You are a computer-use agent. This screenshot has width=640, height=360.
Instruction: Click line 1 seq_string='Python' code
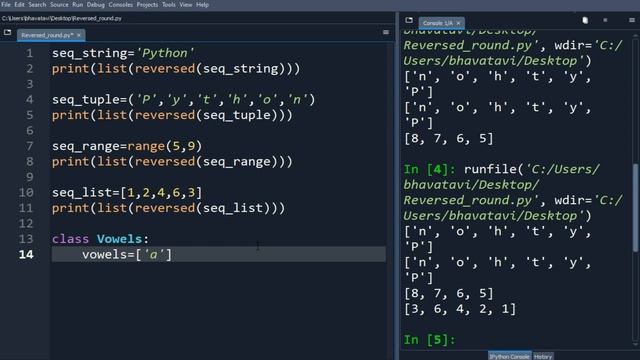click(x=123, y=53)
